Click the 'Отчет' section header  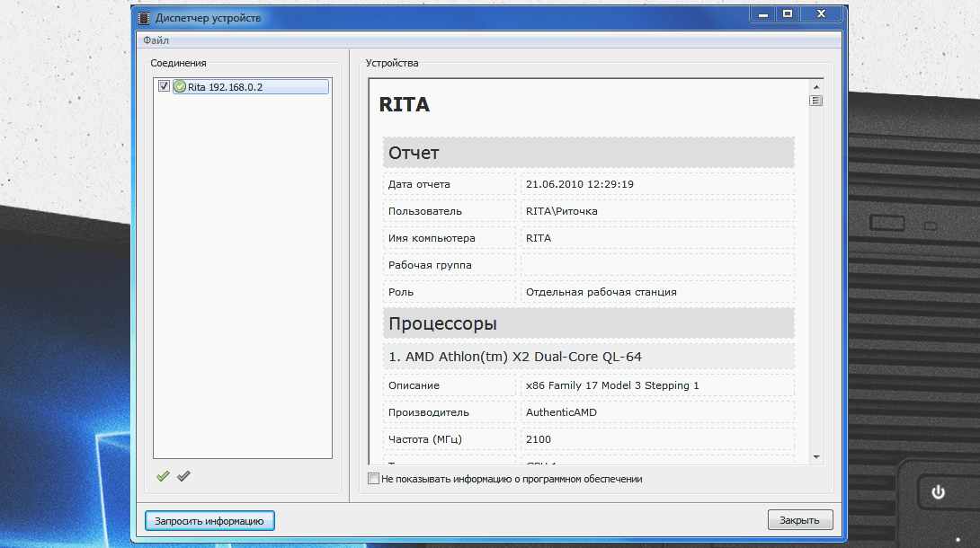coord(588,153)
